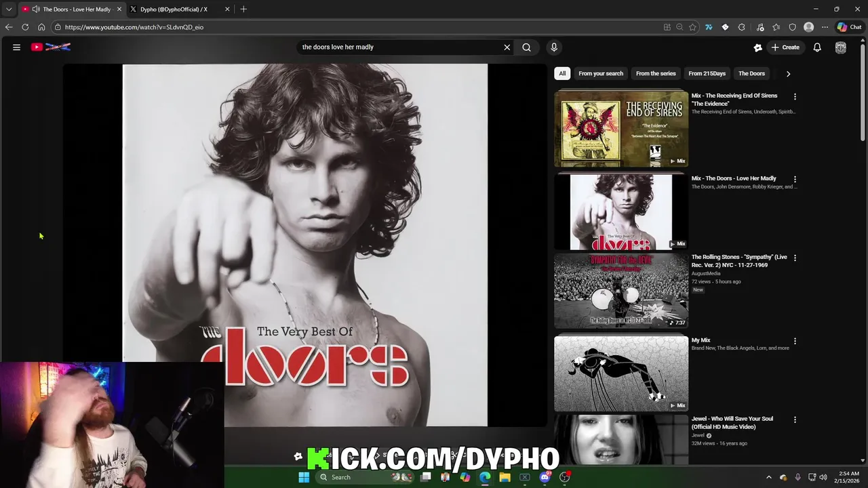This screenshot has height=488, width=868.
Task: Open the browser essentials shield icon
Action: (x=792, y=27)
